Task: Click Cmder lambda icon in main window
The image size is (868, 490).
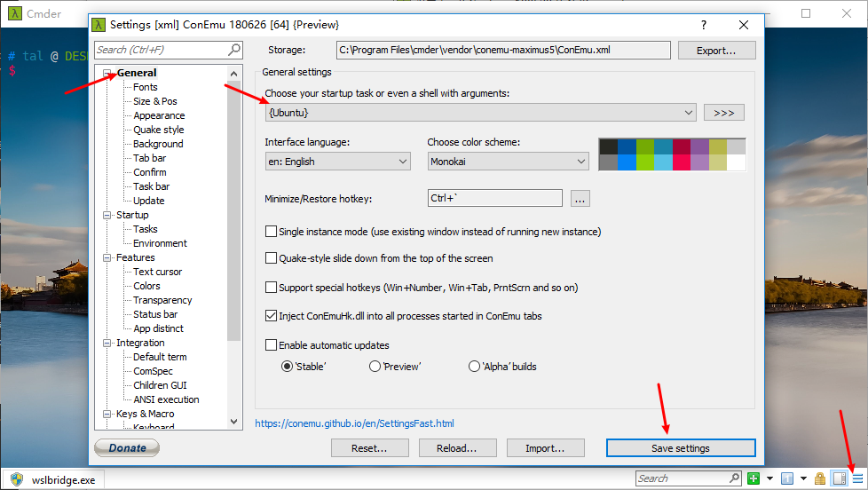Action: (x=15, y=12)
